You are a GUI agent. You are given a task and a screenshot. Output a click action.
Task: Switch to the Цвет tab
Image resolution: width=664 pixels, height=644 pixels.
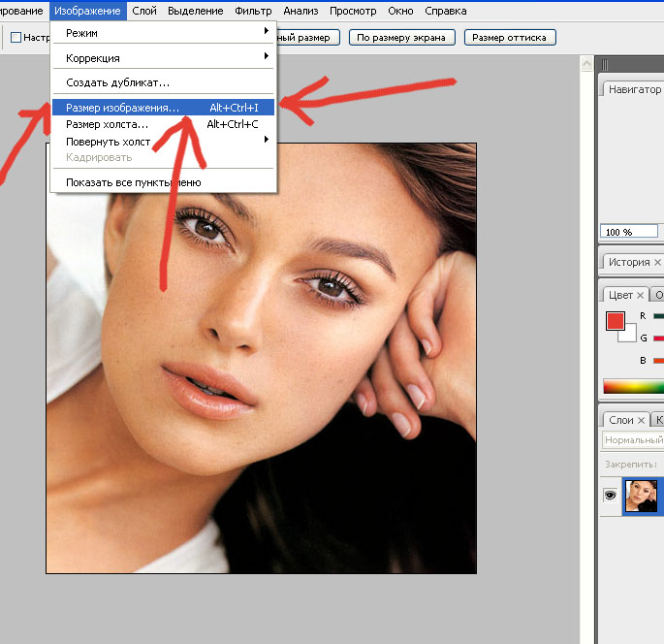pos(620,295)
